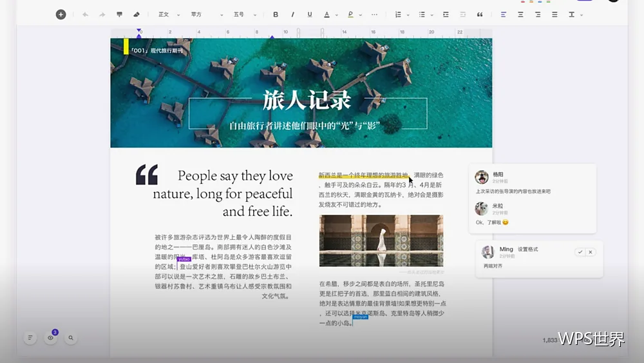Click the 两端对齐 revision description
This screenshot has height=363, width=644.
pos(493,266)
